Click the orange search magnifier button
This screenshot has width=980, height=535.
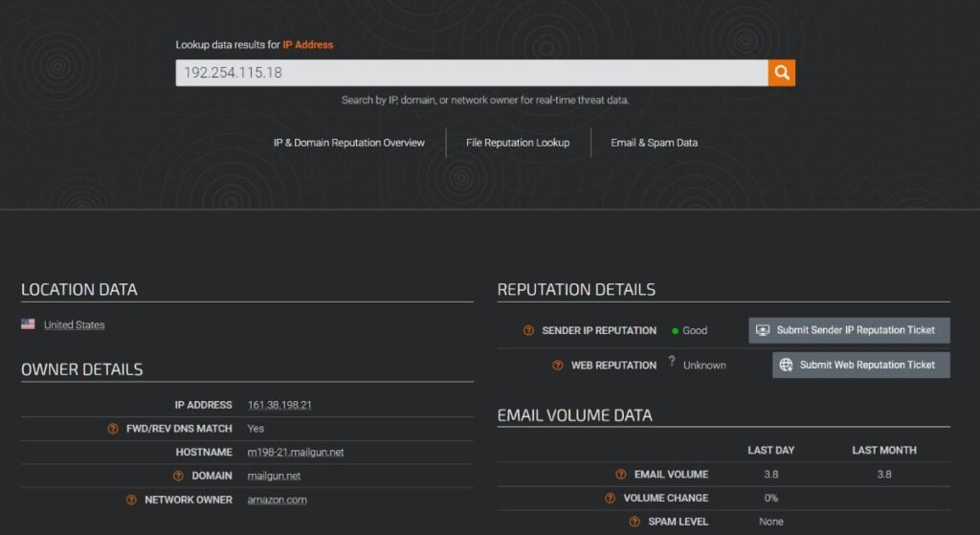tap(781, 73)
